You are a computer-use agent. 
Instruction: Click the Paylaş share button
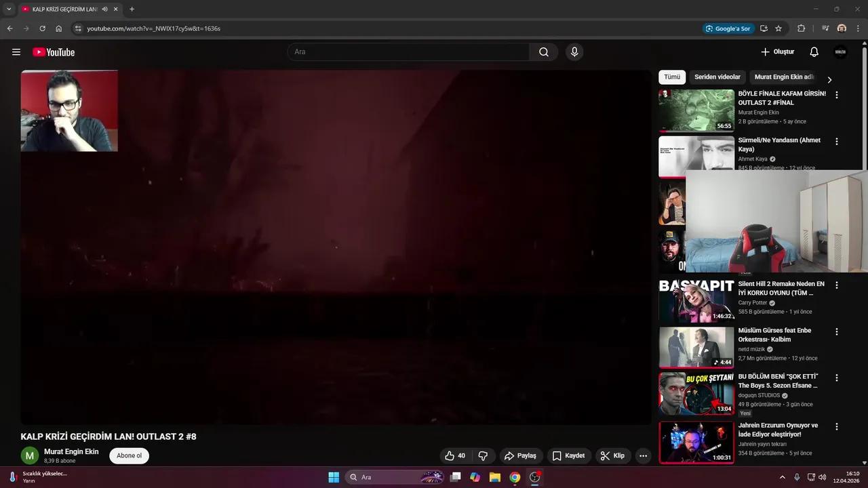tap(520, 455)
